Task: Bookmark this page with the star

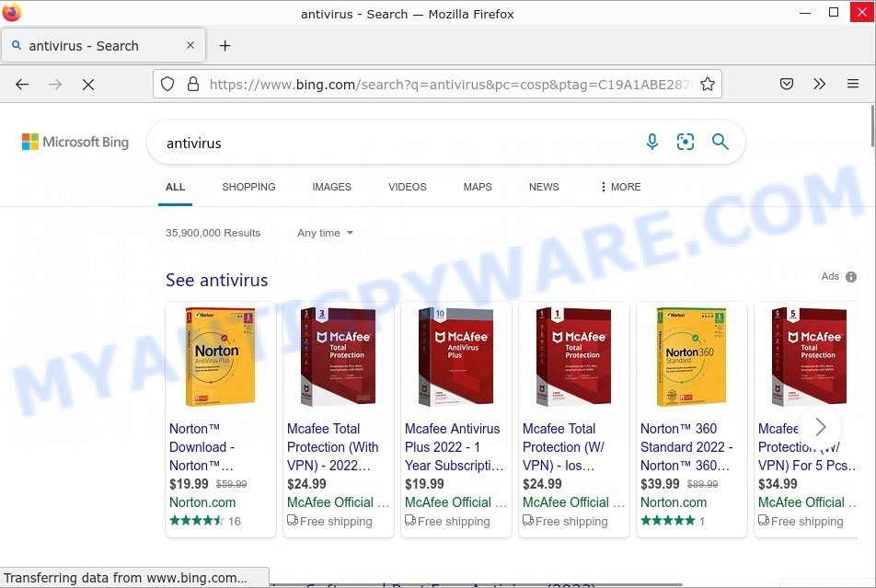Action: click(x=708, y=84)
